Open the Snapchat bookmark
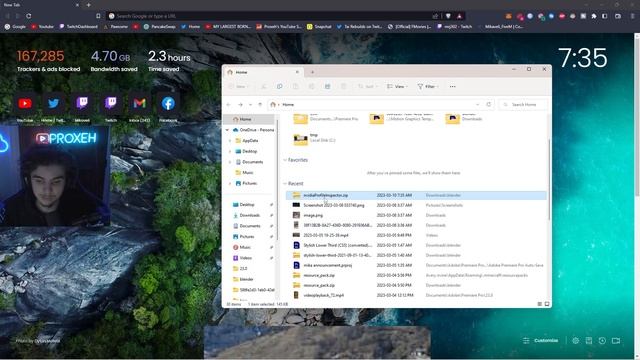The height and width of the screenshot is (360, 640). click(x=319, y=27)
